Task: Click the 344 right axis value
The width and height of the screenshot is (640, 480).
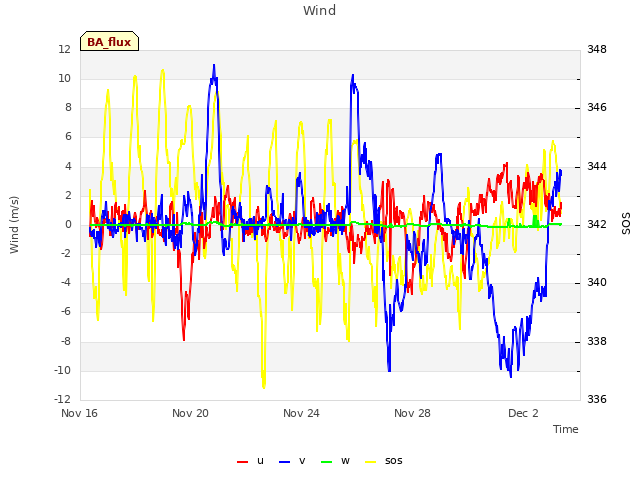Action: coord(597,166)
